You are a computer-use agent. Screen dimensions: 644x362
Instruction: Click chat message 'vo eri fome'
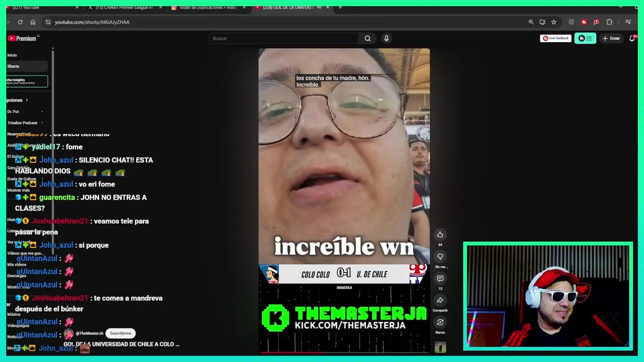click(97, 185)
